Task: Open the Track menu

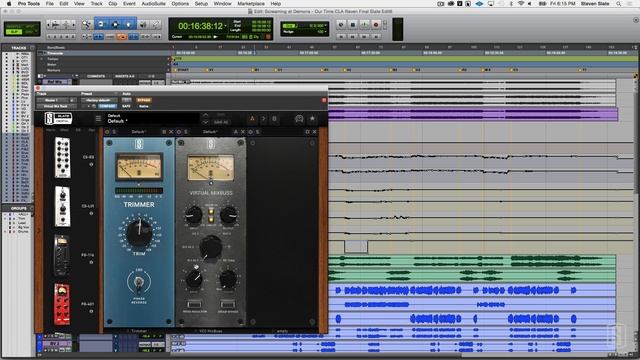Action: tap(96, 4)
